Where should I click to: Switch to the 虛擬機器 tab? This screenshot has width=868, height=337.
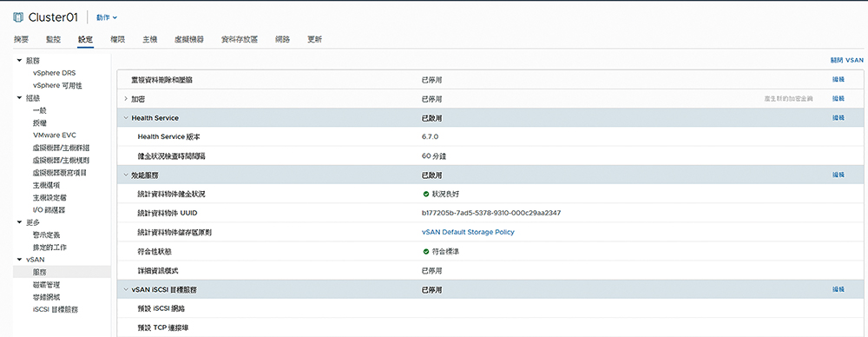tap(188, 39)
